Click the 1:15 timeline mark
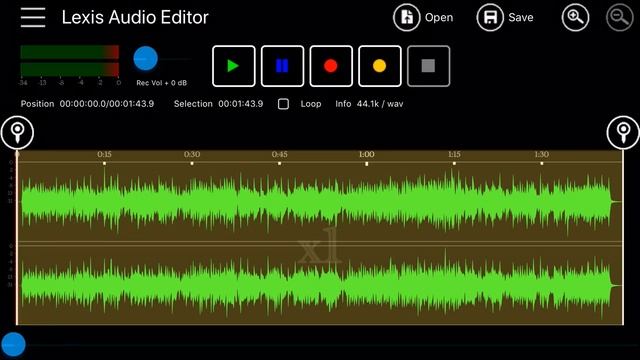 [454, 155]
